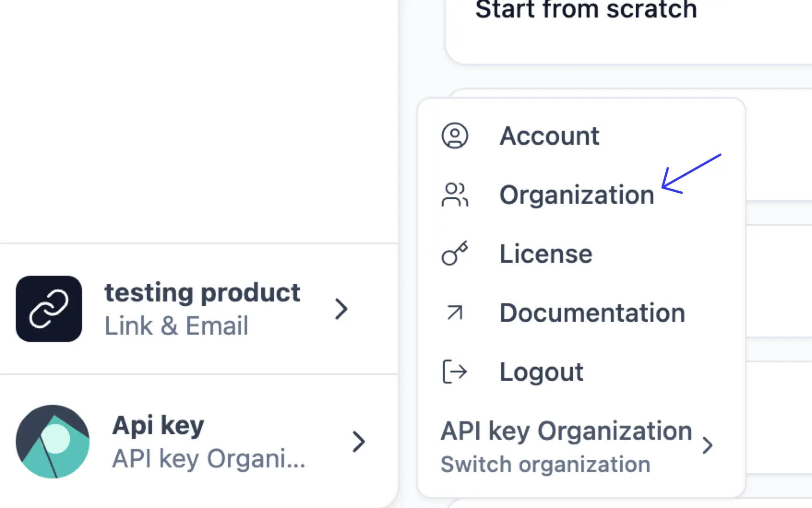Screen dimensions: 812x508
Task: Open the Documentation link
Action: click(x=592, y=313)
